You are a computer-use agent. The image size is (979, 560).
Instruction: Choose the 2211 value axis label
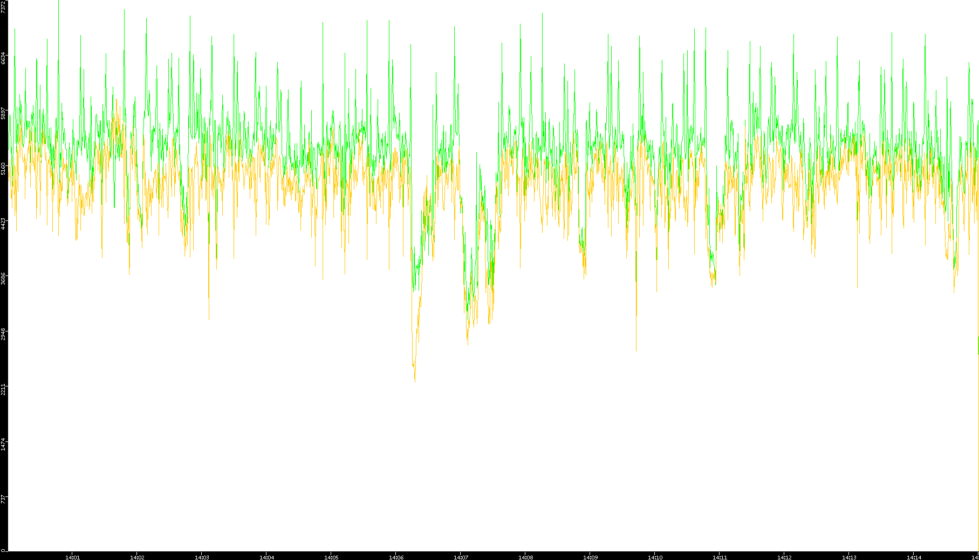tap(4, 389)
